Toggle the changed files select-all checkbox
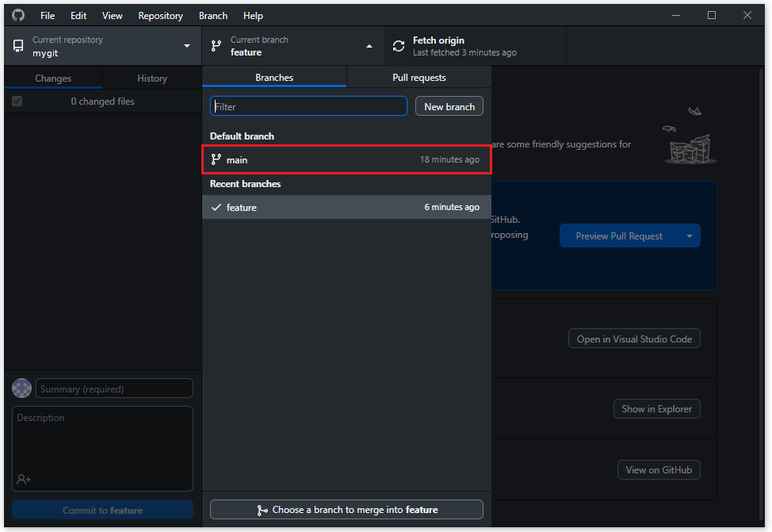 17,101
